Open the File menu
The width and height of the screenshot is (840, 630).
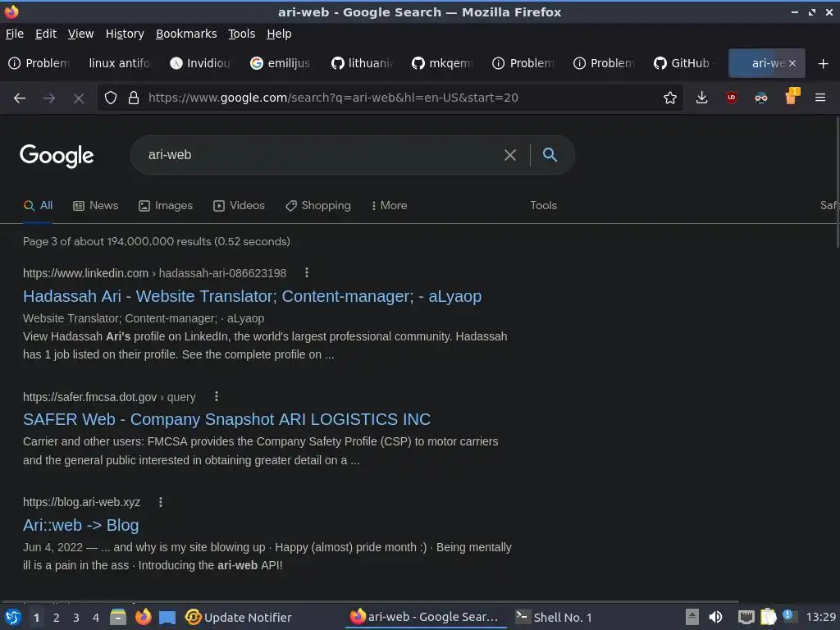15,34
